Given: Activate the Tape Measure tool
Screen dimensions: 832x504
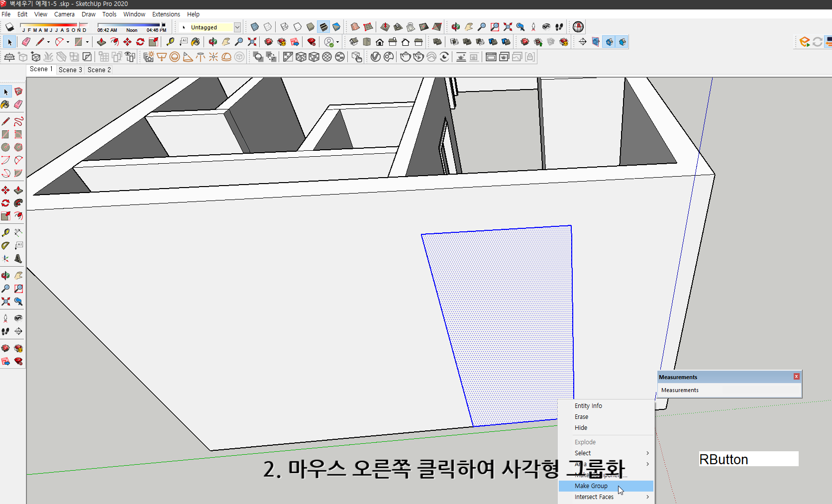Looking at the screenshot, I should pos(169,42).
